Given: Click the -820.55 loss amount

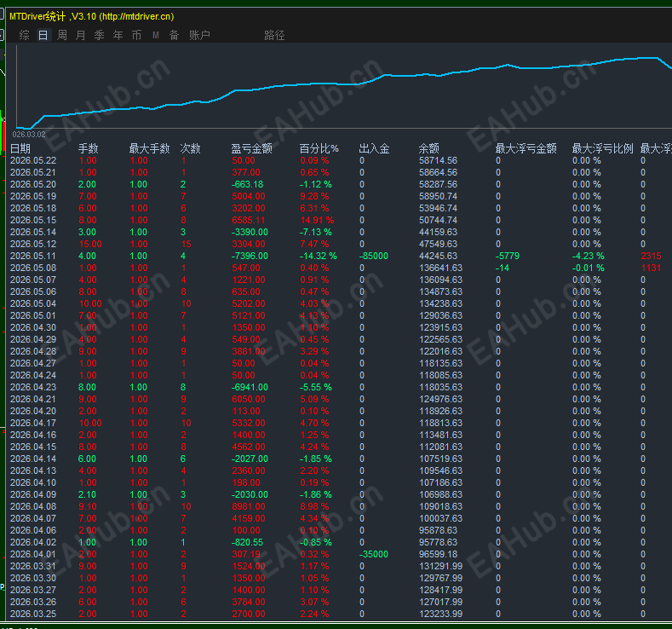Looking at the screenshot, I should click(247, 542).
